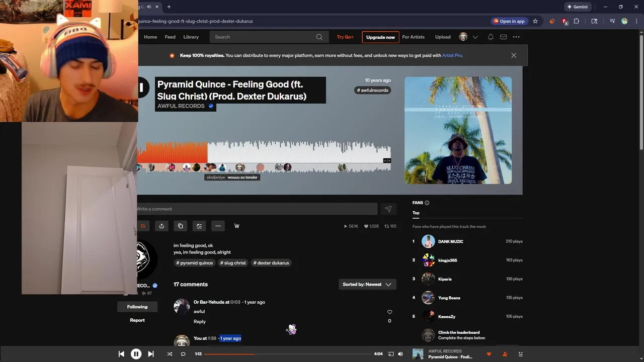Image resolution: width=644 pixels, height=362 pixels.
Task: Open Chrome extensions puzzle icon
Action: (577, 21)
